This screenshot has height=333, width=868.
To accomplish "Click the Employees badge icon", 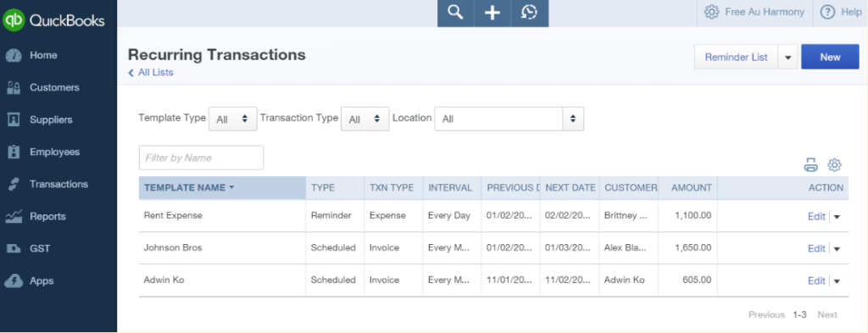I will point(14,153).
